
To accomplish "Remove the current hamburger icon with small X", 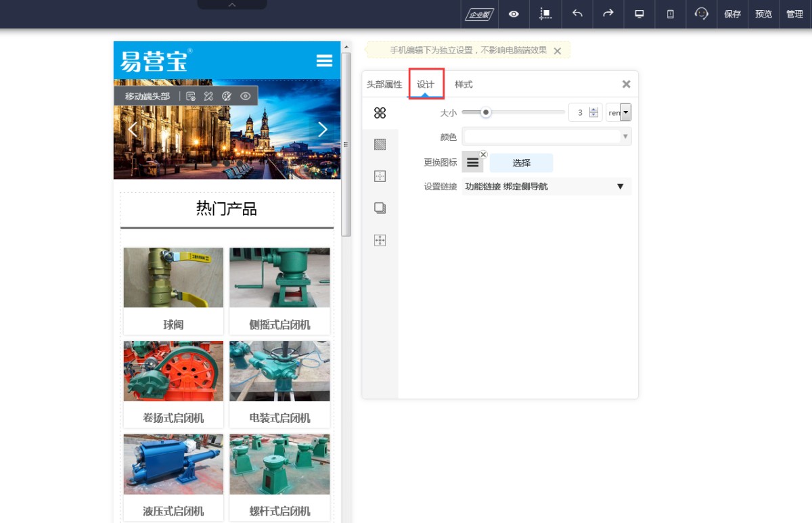I will point(483,155).
